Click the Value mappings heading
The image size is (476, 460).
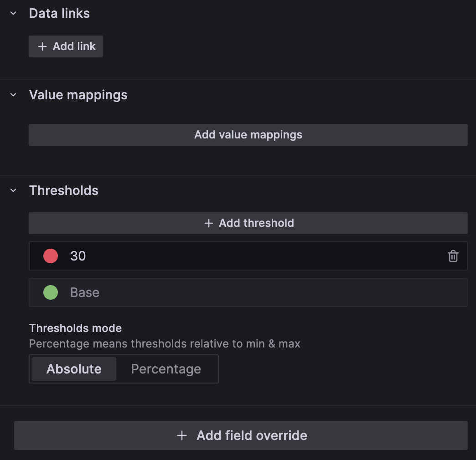[78, 95]
